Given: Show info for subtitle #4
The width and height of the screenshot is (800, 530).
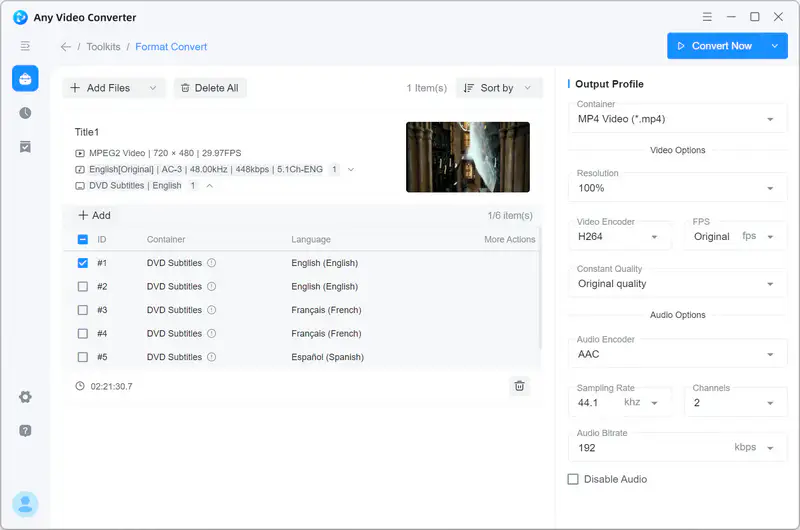Looking at the screenshot, I should coord(211,333).
